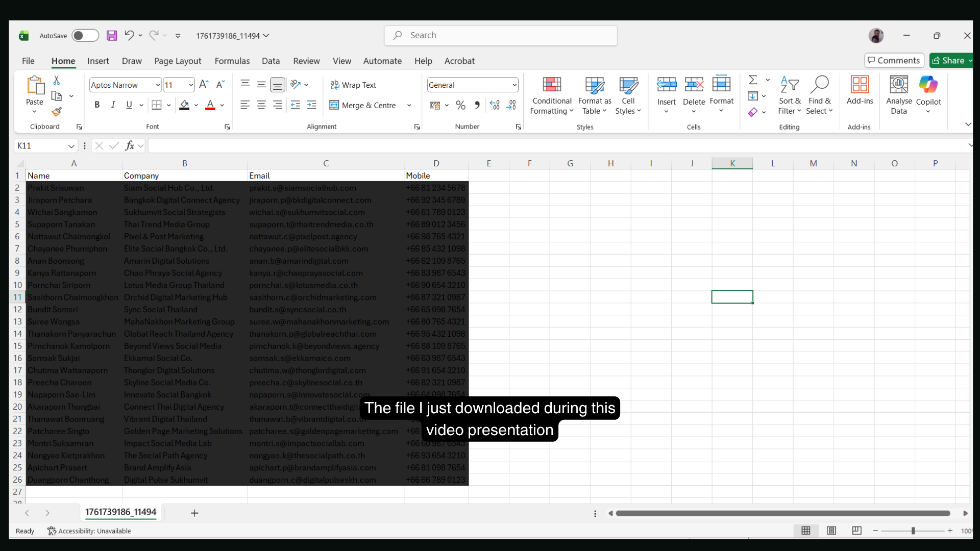
Task: Click the Increase Decimal icon
Action: point(494,105)
